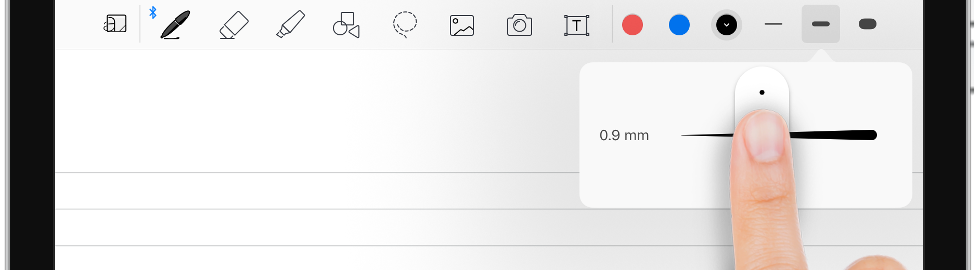Activate the Lasso selection tool
Screen dimensions: 980x270
pyautogui.click(x=405, y=24)
